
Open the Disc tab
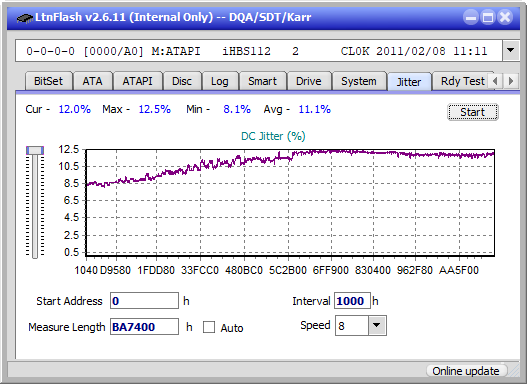pyautogui.click(x=182, y=81)
